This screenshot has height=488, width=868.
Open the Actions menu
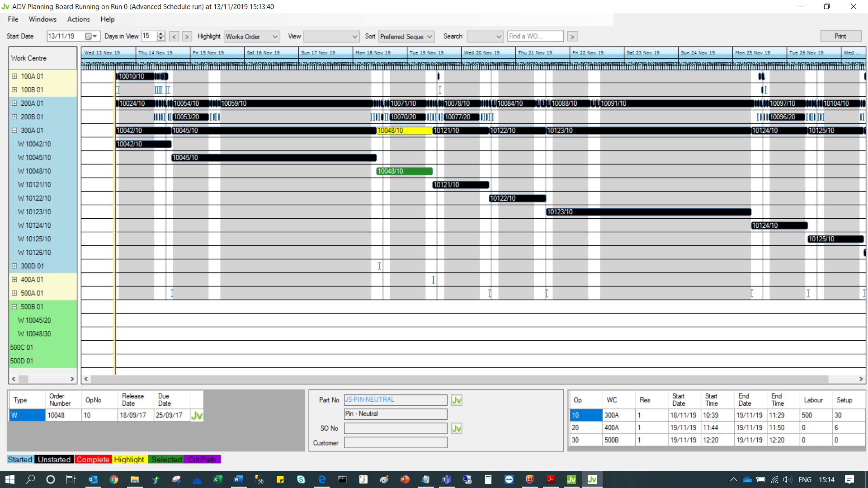[78, 19]
